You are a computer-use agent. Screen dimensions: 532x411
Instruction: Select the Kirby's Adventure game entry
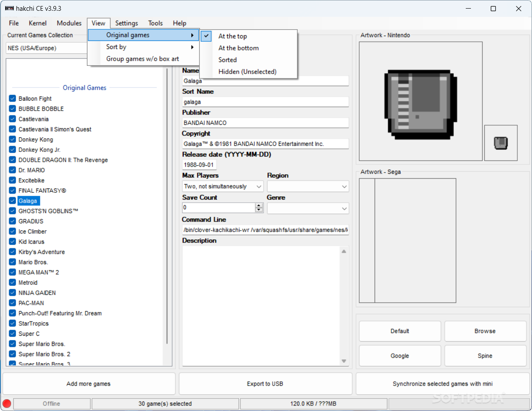[x=42, y=252]
